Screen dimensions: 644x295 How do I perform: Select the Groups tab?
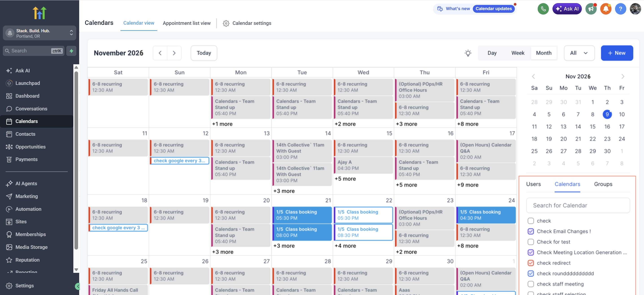(x=603, y=184)
